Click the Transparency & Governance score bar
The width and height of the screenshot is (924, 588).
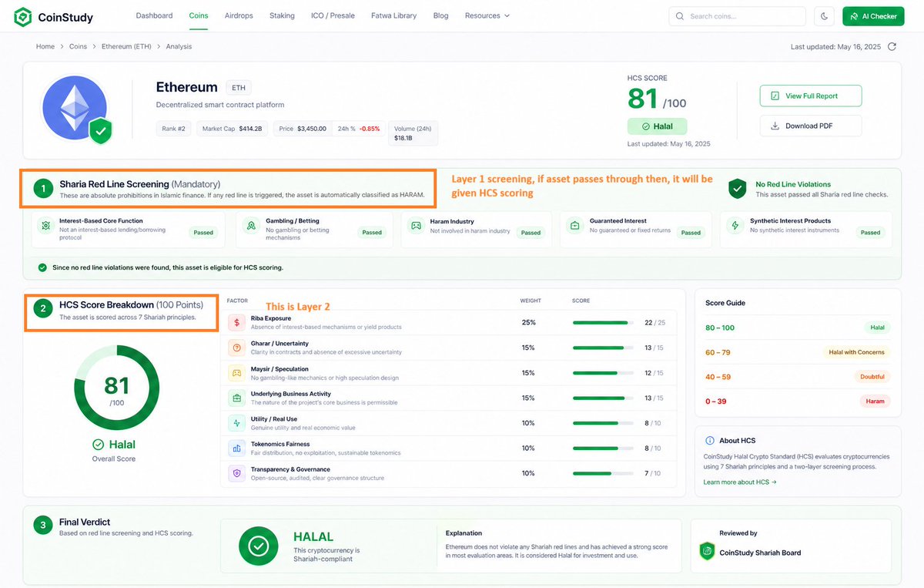(604, 473)
